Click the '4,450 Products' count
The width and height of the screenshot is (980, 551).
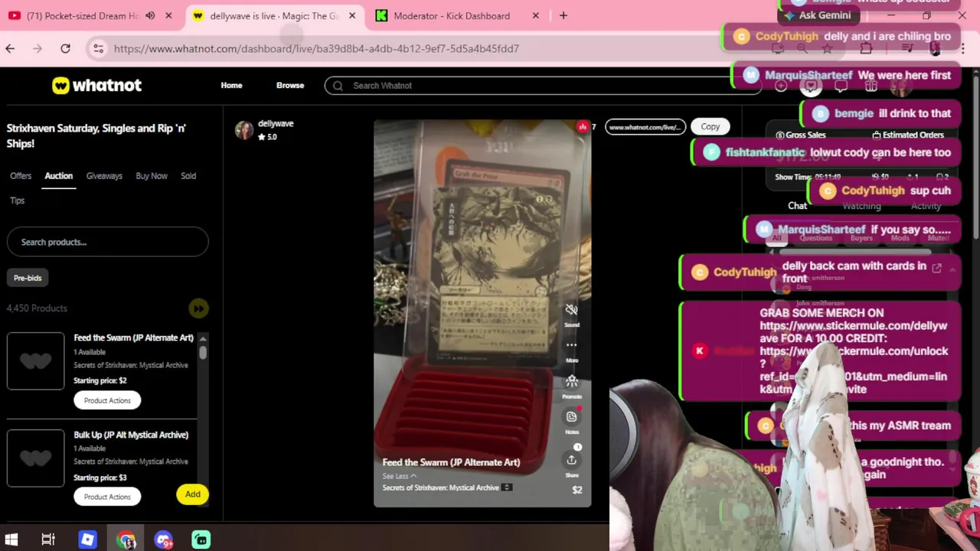37,308
